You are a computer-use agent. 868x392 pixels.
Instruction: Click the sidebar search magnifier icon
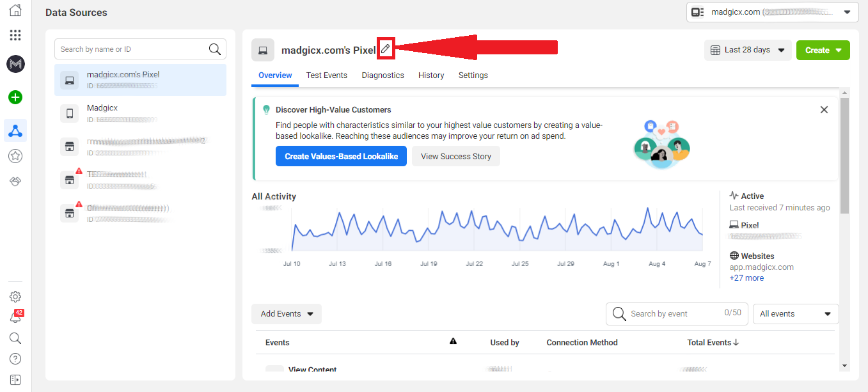coord(15,338)
